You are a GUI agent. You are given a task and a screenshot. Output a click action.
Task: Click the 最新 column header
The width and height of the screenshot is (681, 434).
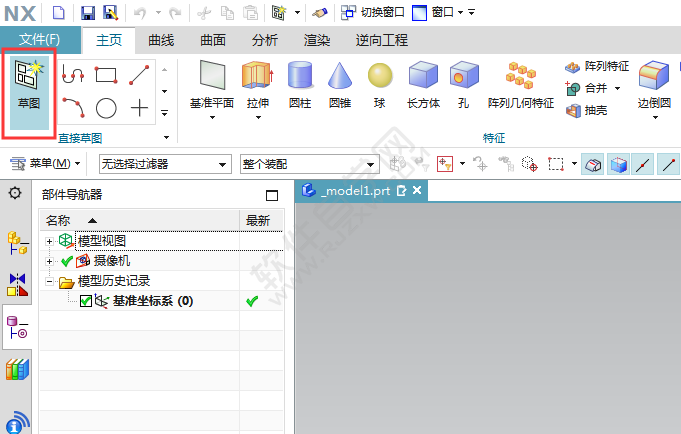[262, 220]
